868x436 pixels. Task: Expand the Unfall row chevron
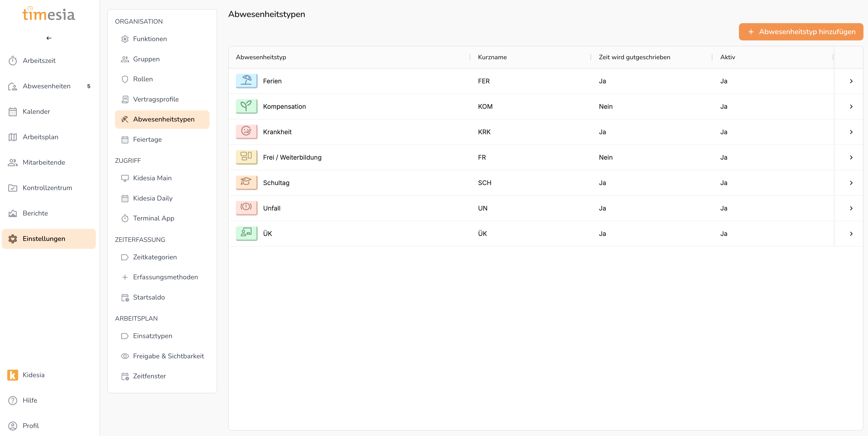(851, 208)
